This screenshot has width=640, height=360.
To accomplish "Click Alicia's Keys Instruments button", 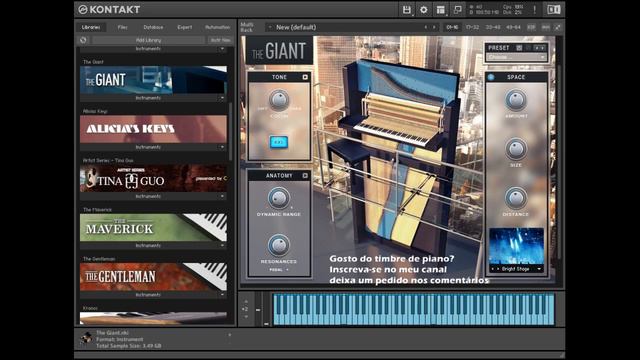I will tap(149, 147).
